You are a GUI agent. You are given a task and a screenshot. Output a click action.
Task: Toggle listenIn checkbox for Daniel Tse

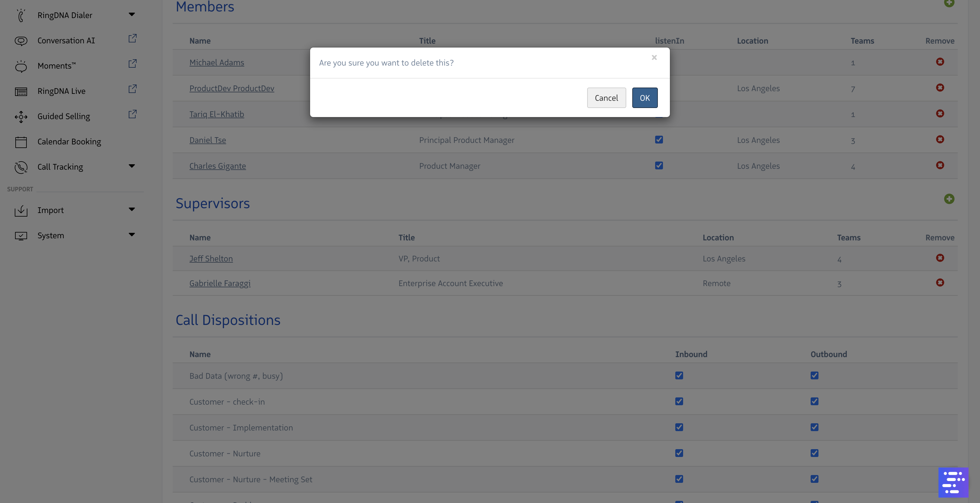(659, 140)
